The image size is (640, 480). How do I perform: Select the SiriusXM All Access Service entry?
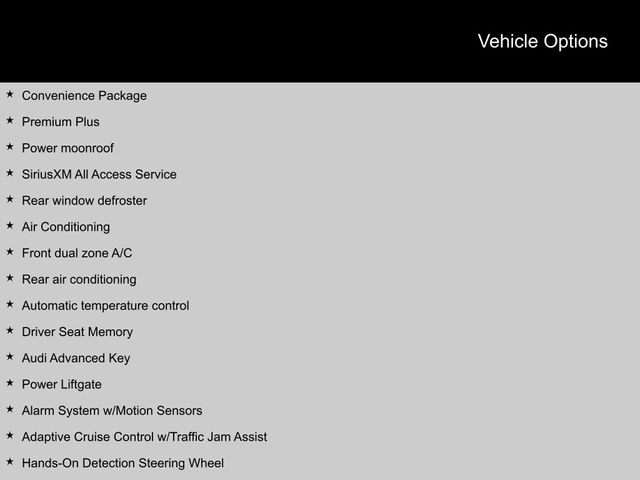coord(99,174)
